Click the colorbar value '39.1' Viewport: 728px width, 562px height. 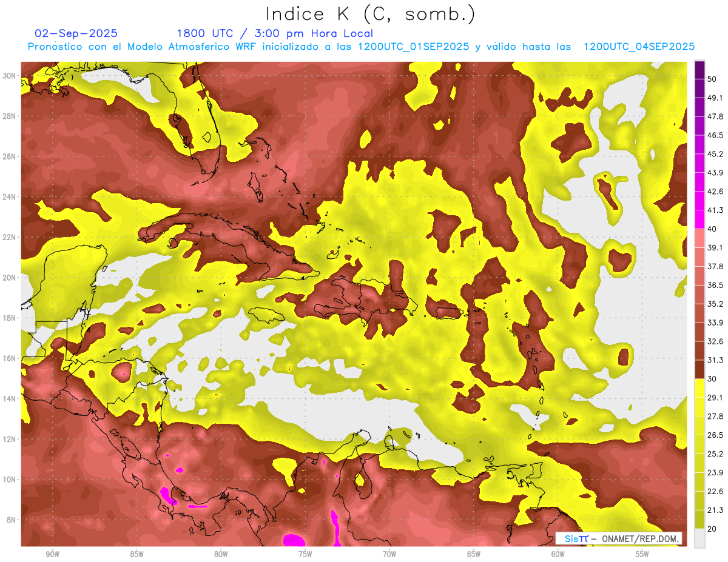(715, 248)
